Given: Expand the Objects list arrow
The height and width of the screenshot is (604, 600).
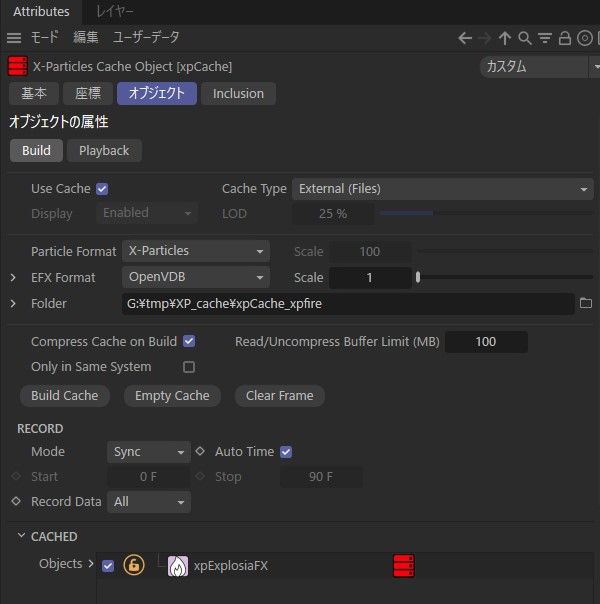Looking at the screenshot, I should coord(91,564).
